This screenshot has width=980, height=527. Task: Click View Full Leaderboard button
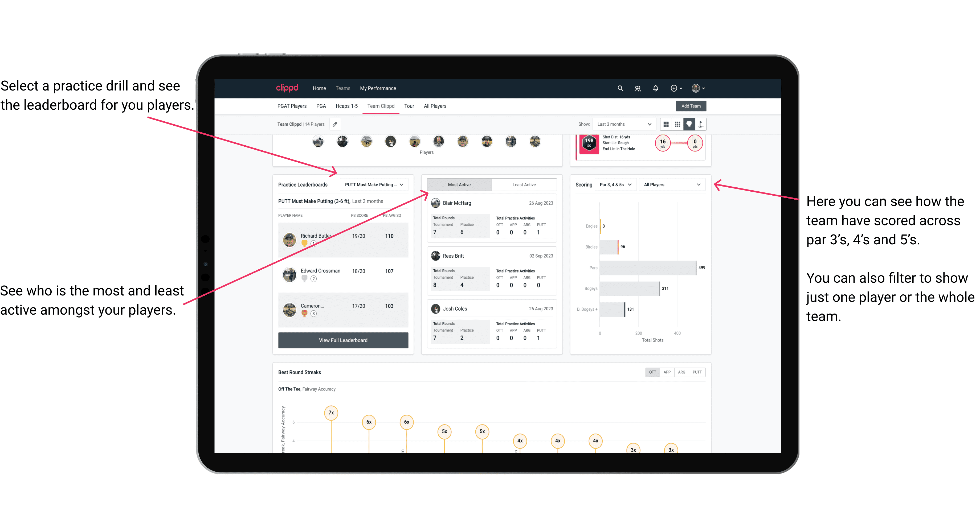[343, 340]
